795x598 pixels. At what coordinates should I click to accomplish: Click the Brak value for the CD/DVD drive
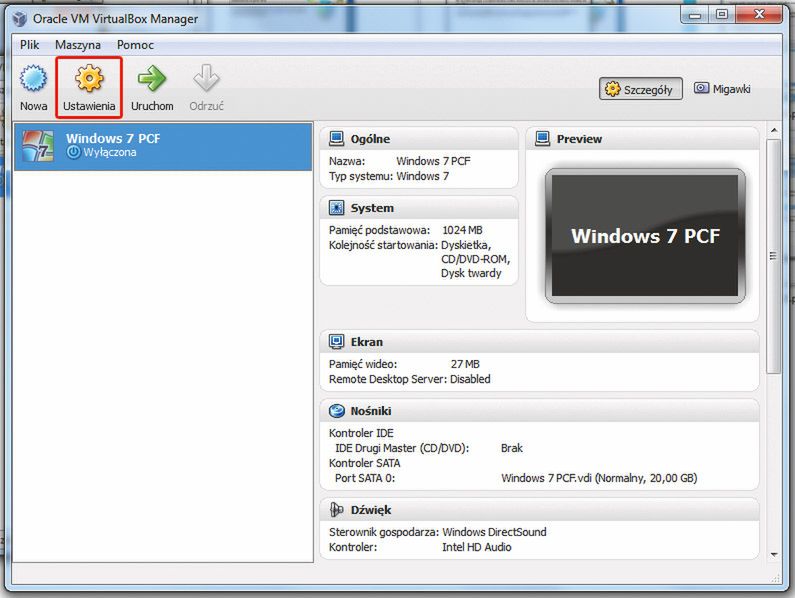coord(512,448)
